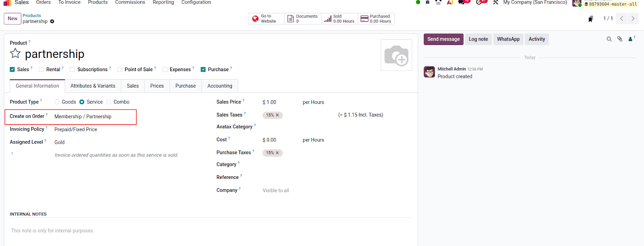Click Activity button in chatter

537,39
